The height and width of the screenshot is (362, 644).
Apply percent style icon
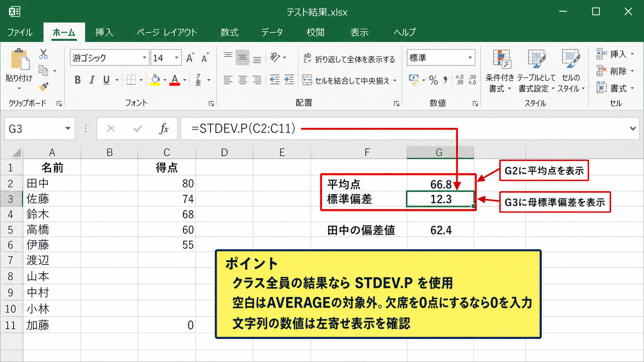click(433, 80)
